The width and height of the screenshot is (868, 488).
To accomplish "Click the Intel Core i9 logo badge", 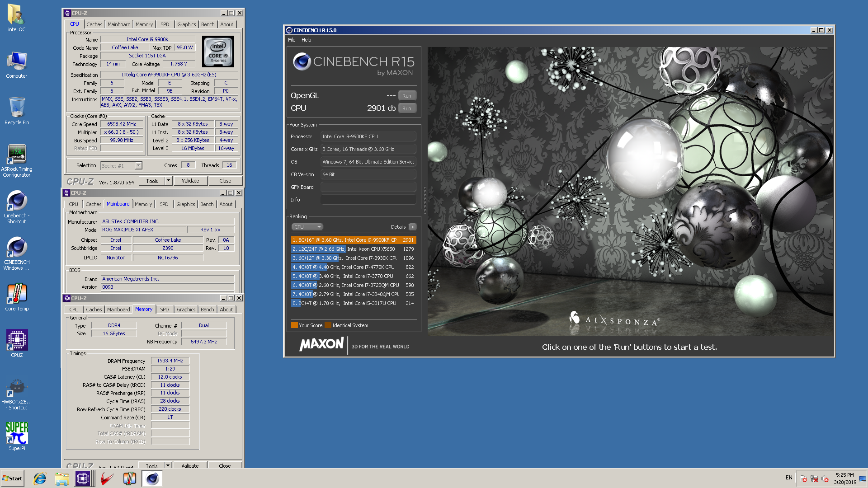I will [x=218, y=52].
